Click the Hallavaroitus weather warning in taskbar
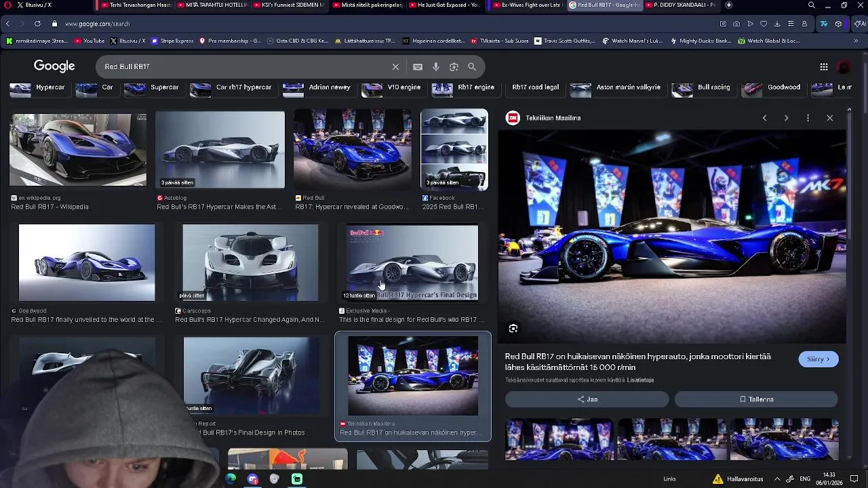 point(738,479)
